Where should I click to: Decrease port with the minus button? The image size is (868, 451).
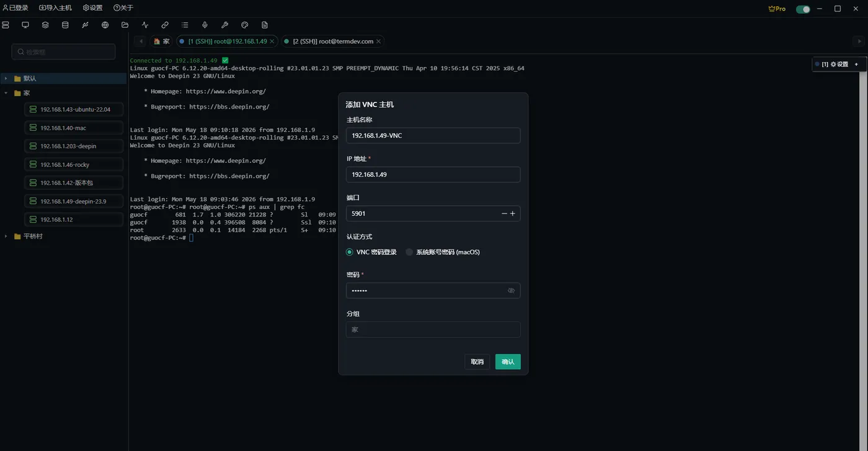click(505, 213)
